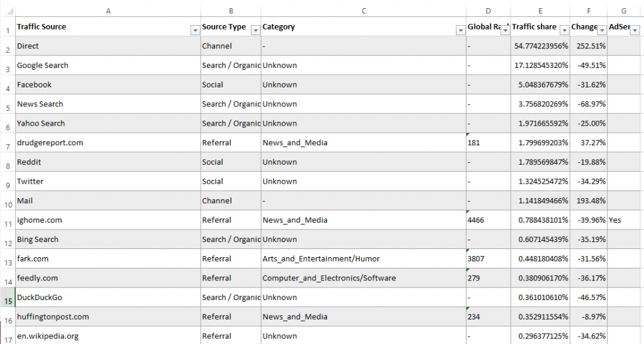Click Referral source type in fark.com row
644x344 pixels.
point(231,258)
